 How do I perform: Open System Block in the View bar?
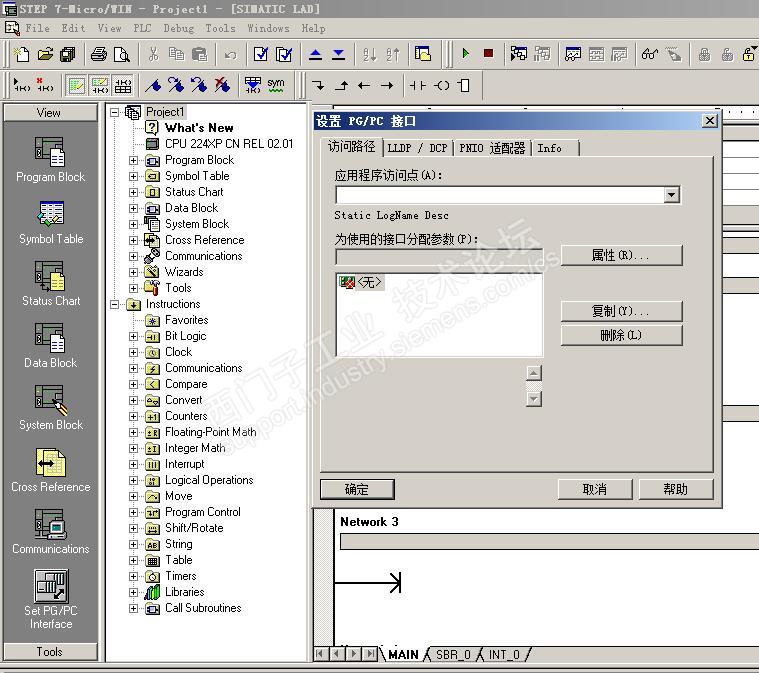click(x=50, y=408)
